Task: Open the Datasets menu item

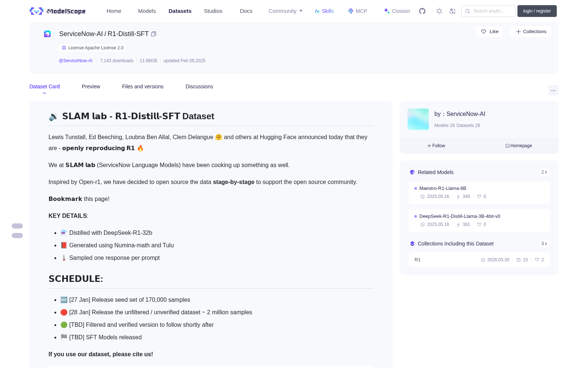Action: point(180,11)
